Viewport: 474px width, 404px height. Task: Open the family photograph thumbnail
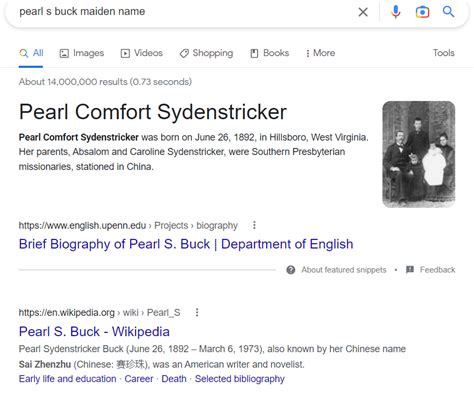point(419,154)
